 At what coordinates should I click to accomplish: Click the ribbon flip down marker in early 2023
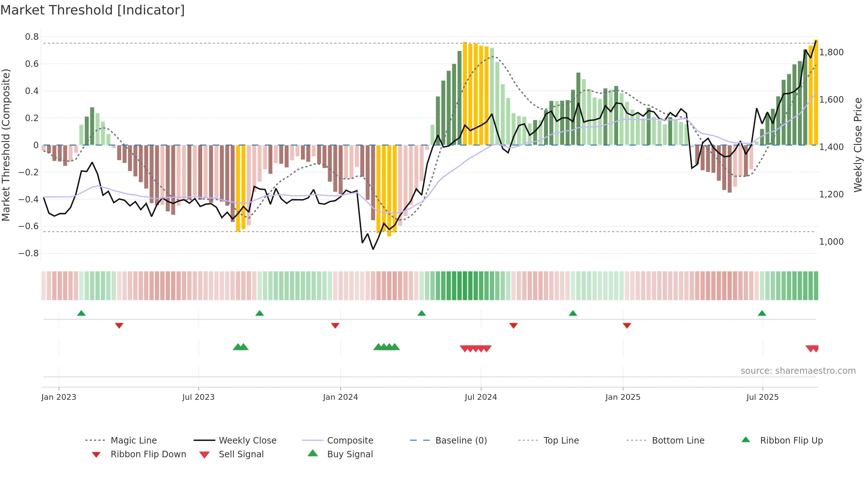[x=119, y=326]
